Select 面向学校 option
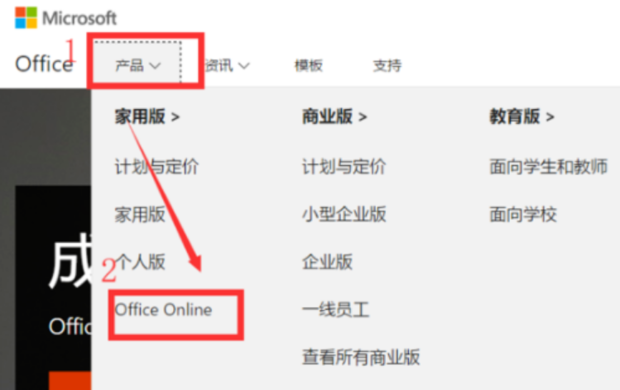The width and height of the screenshot is (620, 390). [523, 214]
